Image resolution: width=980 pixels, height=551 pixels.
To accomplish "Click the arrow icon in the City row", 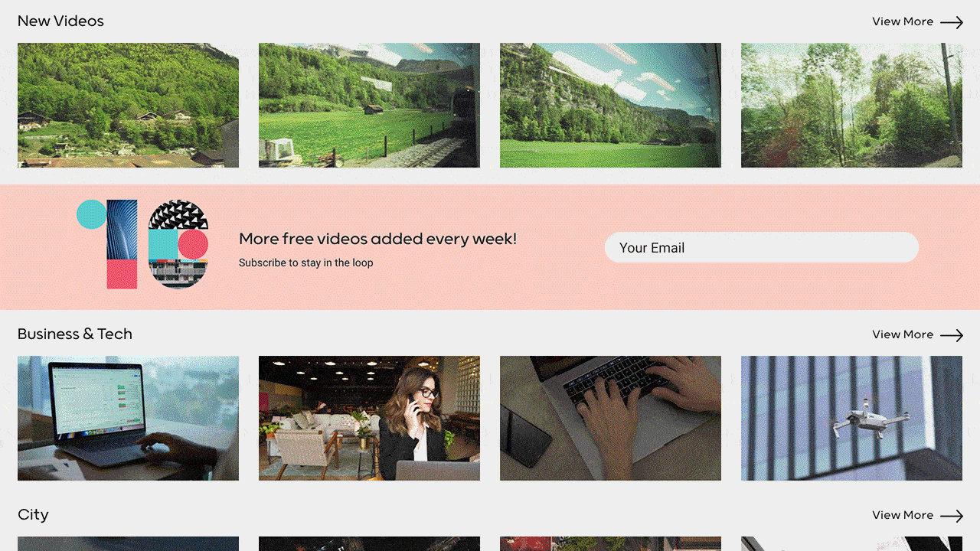I will (952, 516).
